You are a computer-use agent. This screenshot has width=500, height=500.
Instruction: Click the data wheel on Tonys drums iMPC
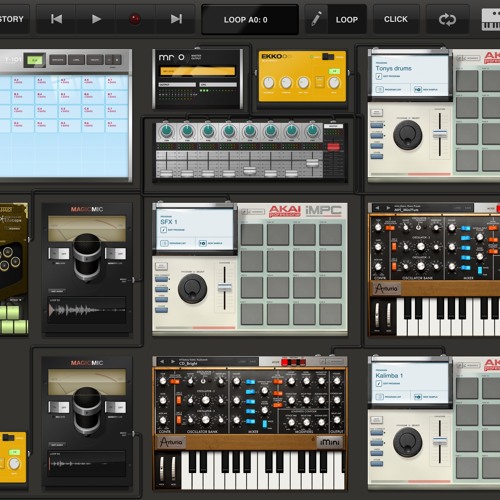click(x=408, y=135)
